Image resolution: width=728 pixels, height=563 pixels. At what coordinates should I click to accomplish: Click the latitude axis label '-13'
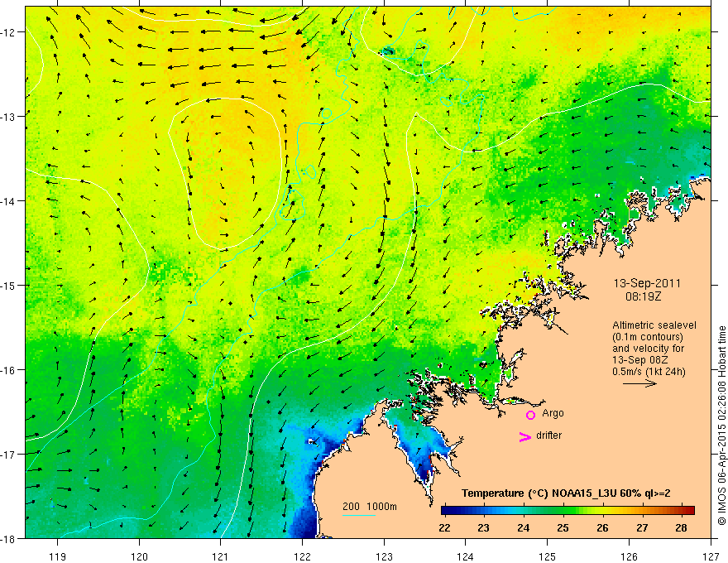coord(8,117)
